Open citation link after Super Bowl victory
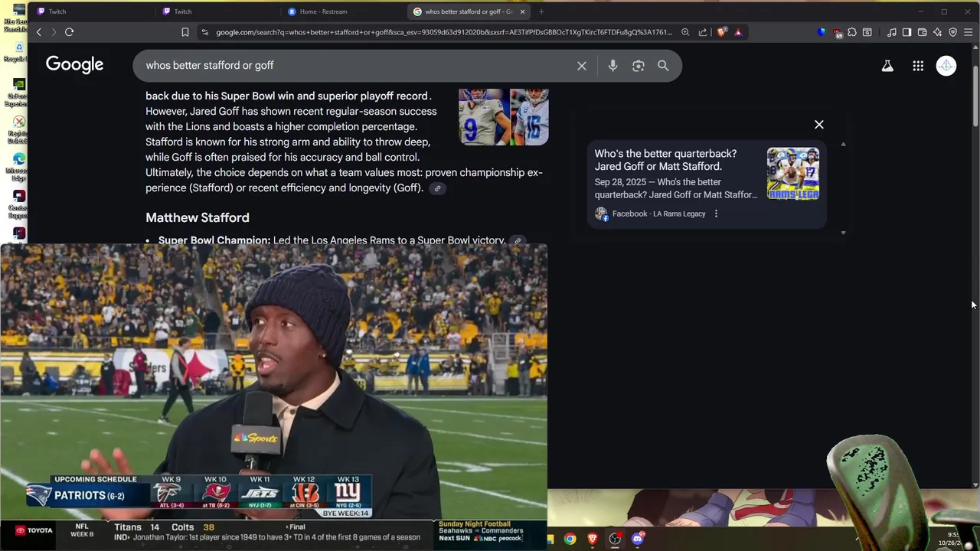980x551 pixels. (x=518, y=240)
